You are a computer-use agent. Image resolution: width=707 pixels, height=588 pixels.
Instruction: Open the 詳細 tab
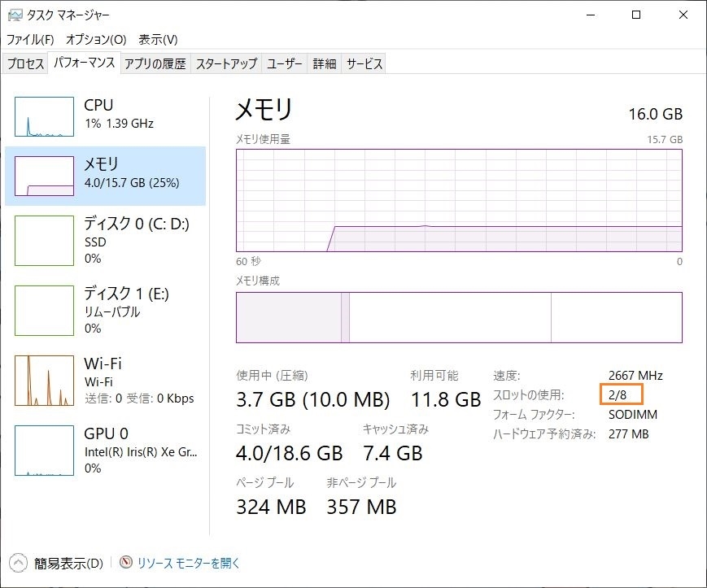325,64
